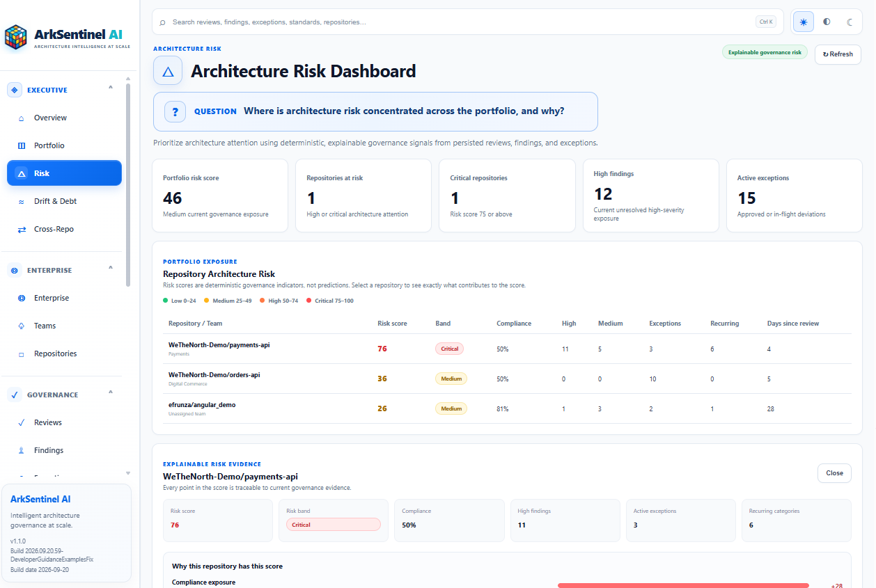Click the Ctrl K shortcut badge
The image size is (876, 588).
click(766, 22)
